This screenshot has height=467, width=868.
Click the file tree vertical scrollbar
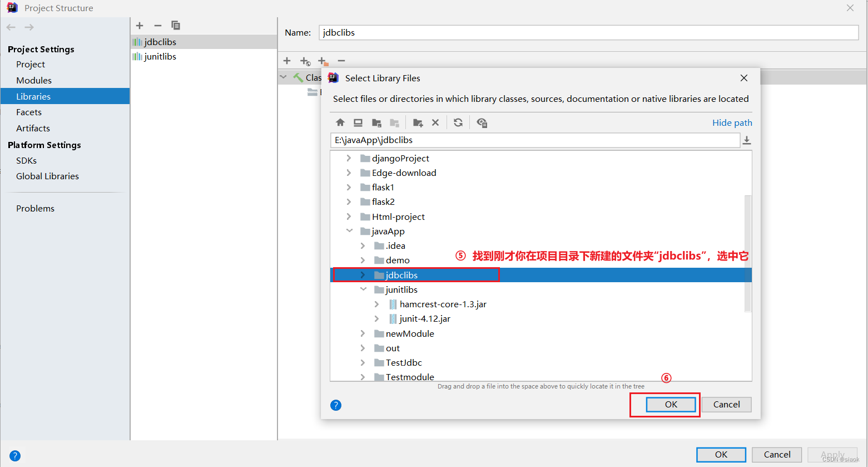point(748,253)
